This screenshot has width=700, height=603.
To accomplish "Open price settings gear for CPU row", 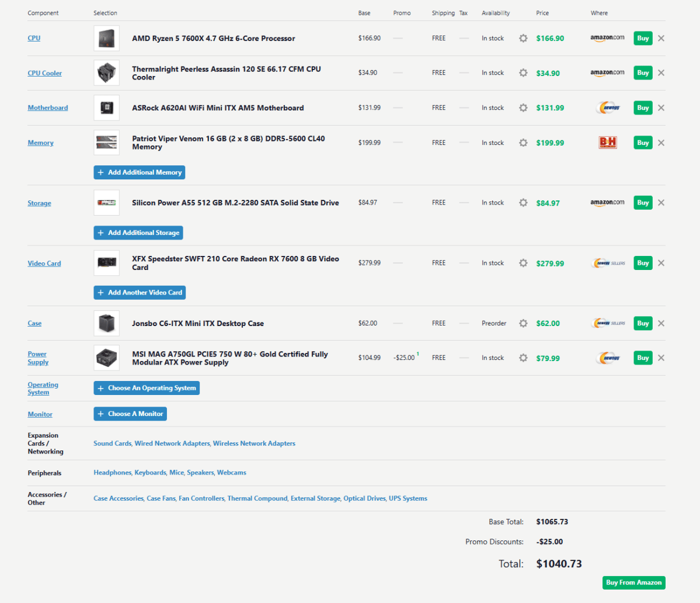I will (523, 39).
